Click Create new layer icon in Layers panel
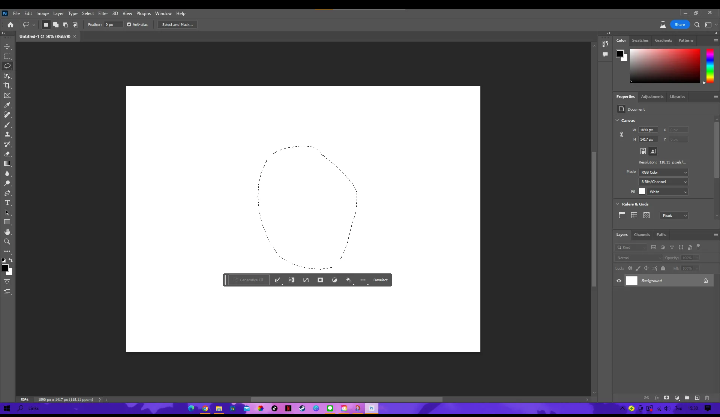The width and height of the screenshot is (720, 417). [x=697, y=398]
